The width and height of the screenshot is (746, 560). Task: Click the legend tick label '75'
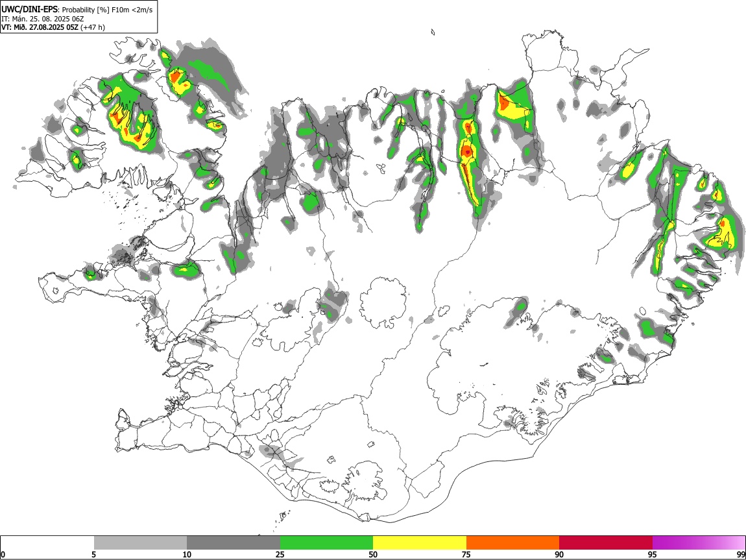click(466, 554)
